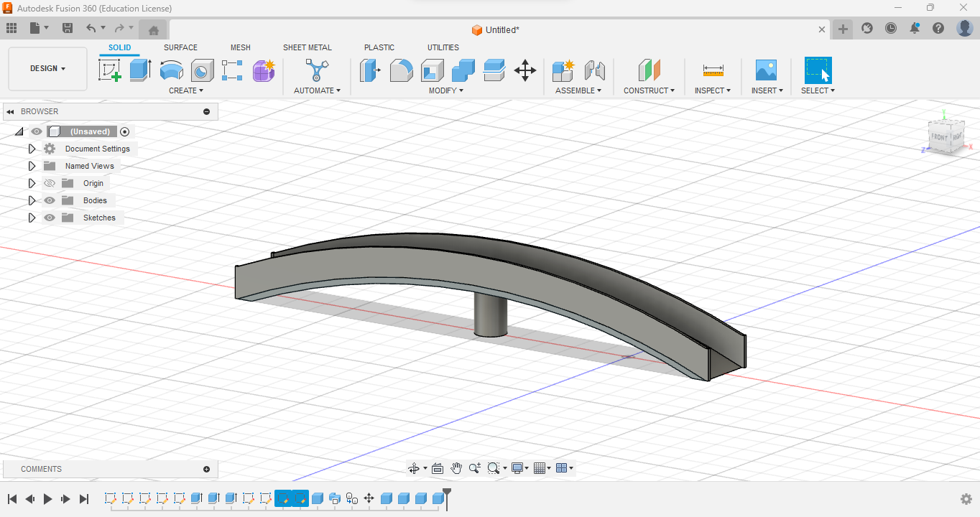Image resolution: width=980 pixels, height=517 pixels.
Task: Click the timeline end marker
Action: (446, 498)
